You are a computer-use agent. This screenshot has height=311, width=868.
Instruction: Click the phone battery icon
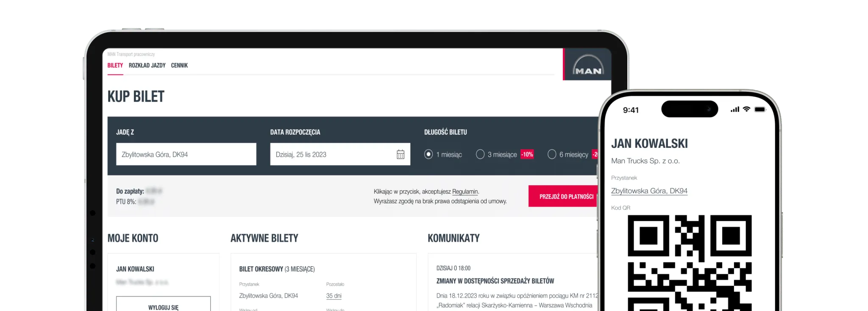pos(760,109)
